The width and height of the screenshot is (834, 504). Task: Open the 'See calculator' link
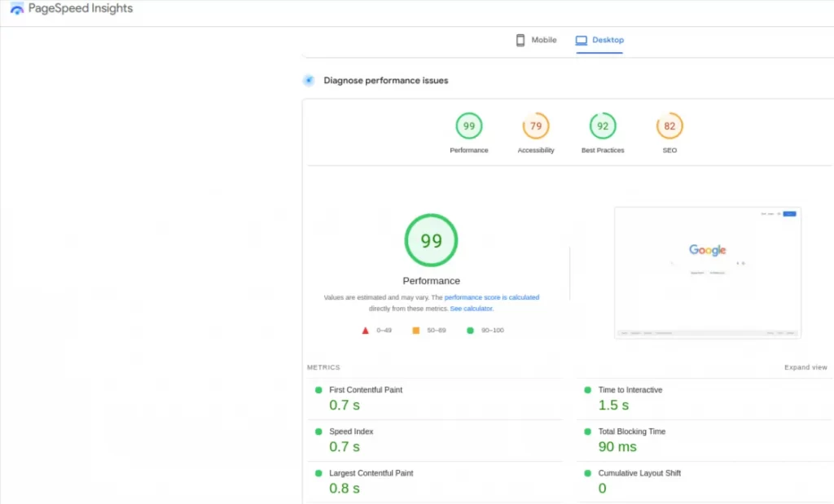click(472, 309)
